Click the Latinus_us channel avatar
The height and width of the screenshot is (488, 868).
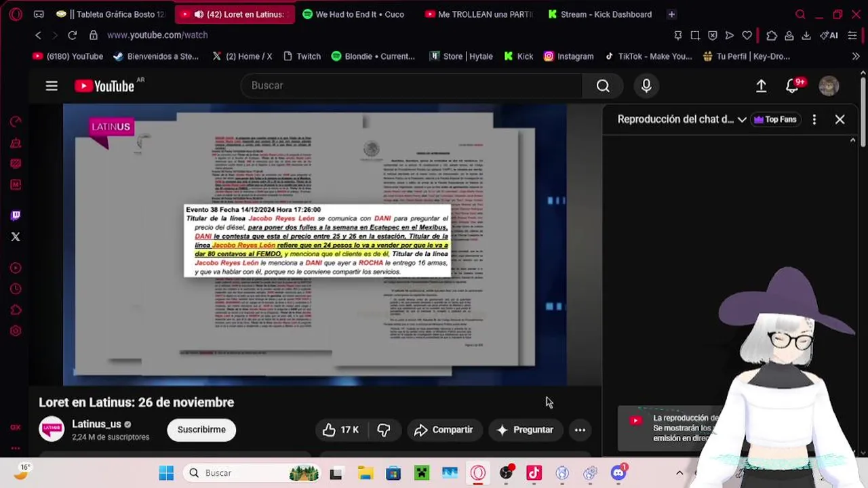(52, 430)
